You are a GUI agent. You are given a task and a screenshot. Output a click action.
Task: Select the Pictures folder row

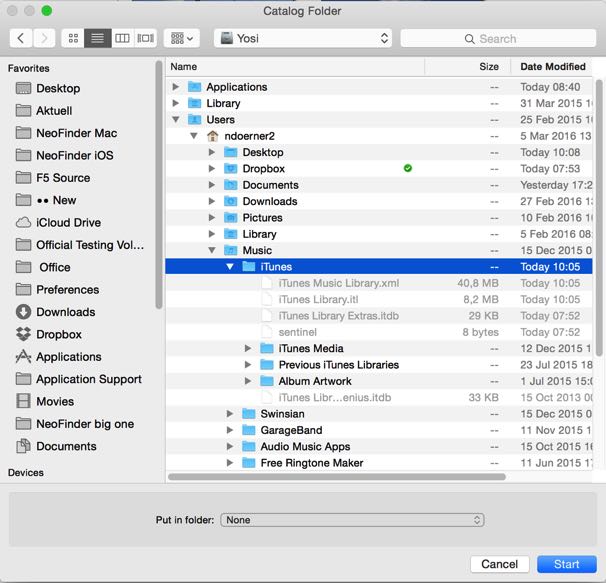tap(379, 218)
